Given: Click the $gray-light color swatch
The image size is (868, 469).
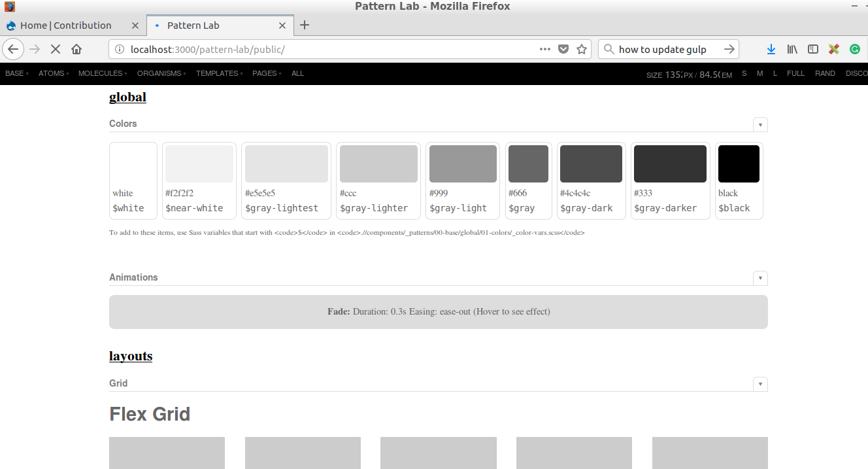Looking at the screenshot, I should click(463, 163).
